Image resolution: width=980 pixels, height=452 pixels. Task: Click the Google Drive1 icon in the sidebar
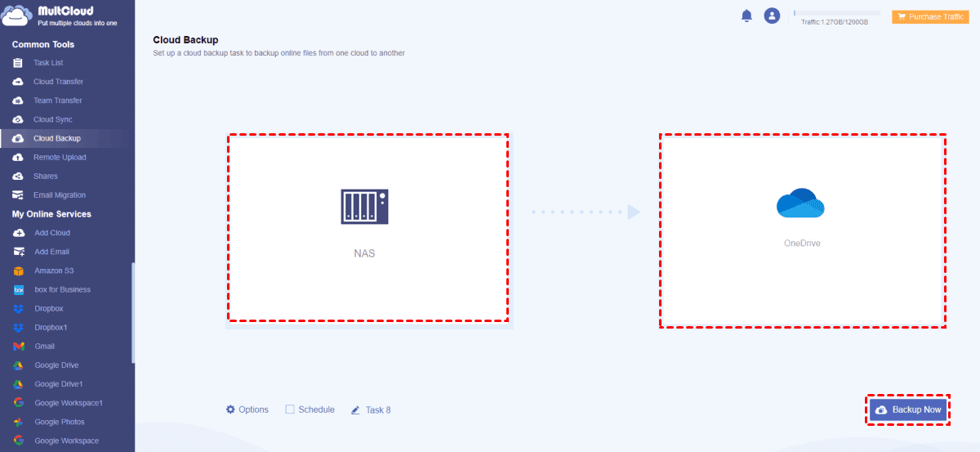tap(19, 384)
